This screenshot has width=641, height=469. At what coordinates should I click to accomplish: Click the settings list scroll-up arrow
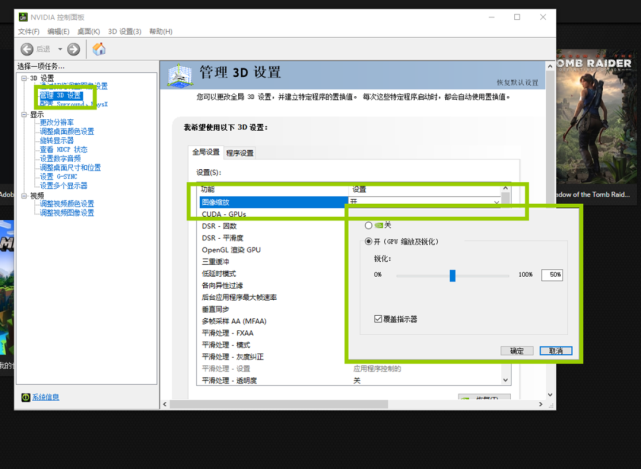(506, 188)
